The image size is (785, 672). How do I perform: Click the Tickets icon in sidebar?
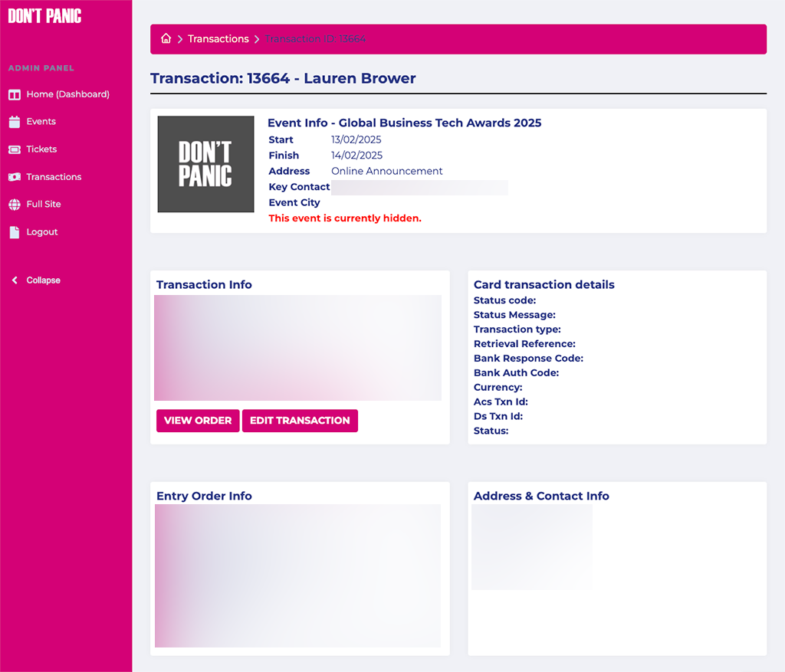tap(14, 149)
